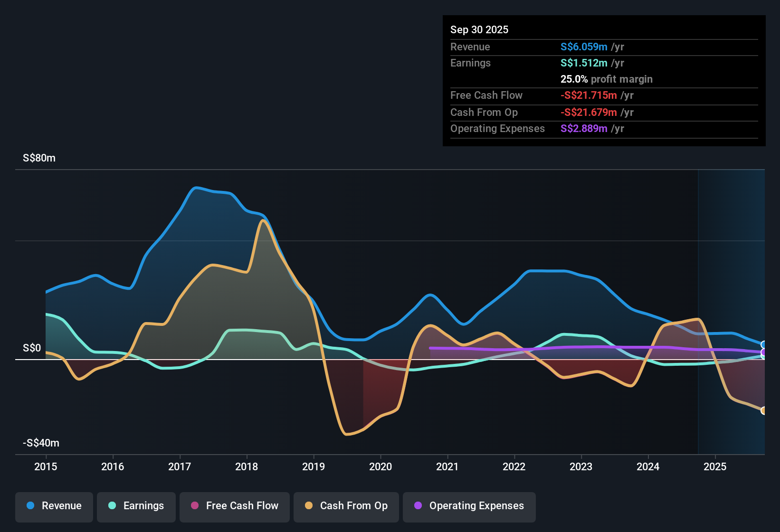Click the 25.0% profit margin text

606,79
